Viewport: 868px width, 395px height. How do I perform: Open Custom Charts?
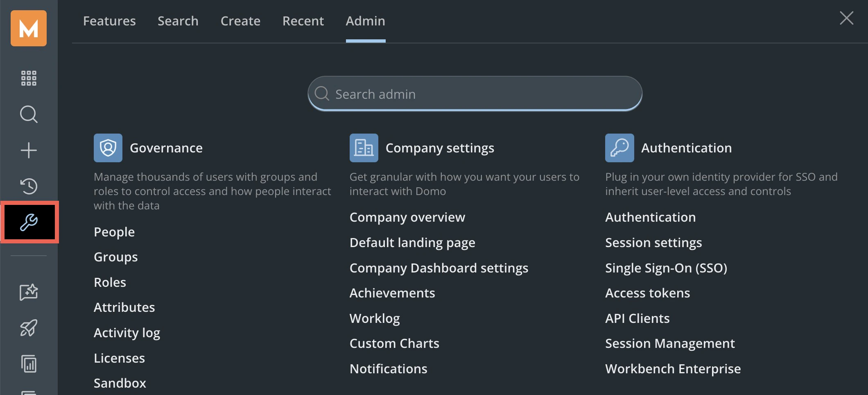point(394,343)
